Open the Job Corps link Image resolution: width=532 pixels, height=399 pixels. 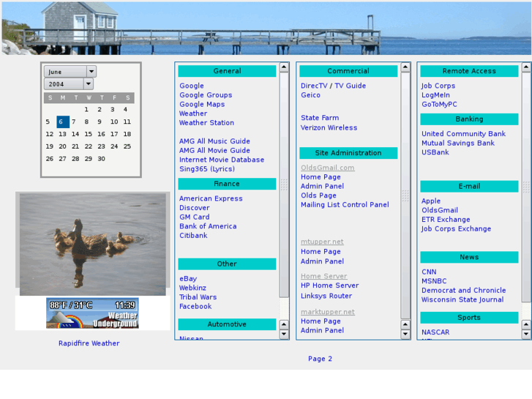click(x=438, y=86)
